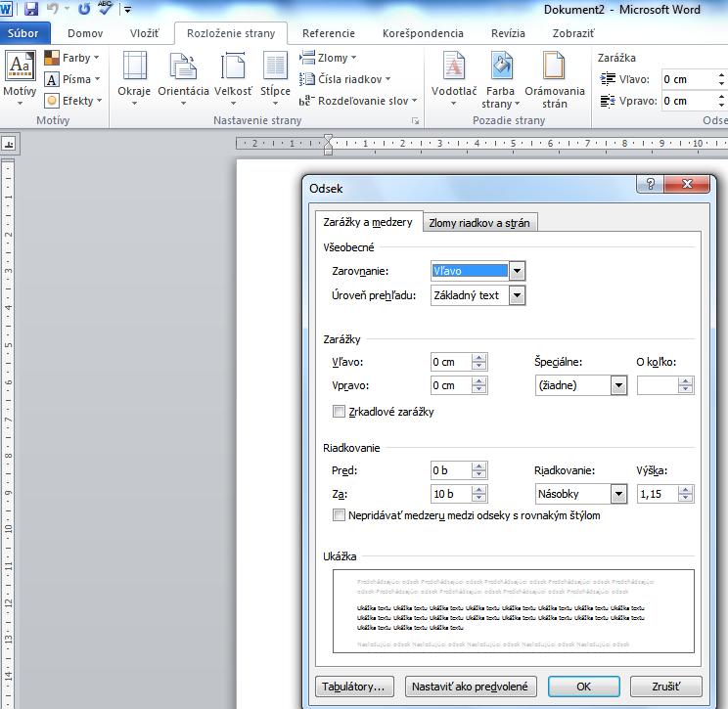Open the Veľkosť paper size menu
Screen dimensions: 728x709
click(x=233, y=78)
